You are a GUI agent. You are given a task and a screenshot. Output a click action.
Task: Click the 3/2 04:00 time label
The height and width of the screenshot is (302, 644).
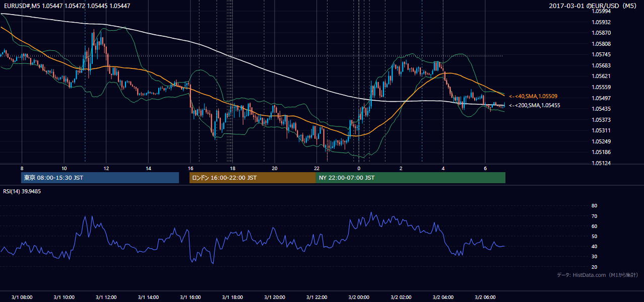(442, 297)
